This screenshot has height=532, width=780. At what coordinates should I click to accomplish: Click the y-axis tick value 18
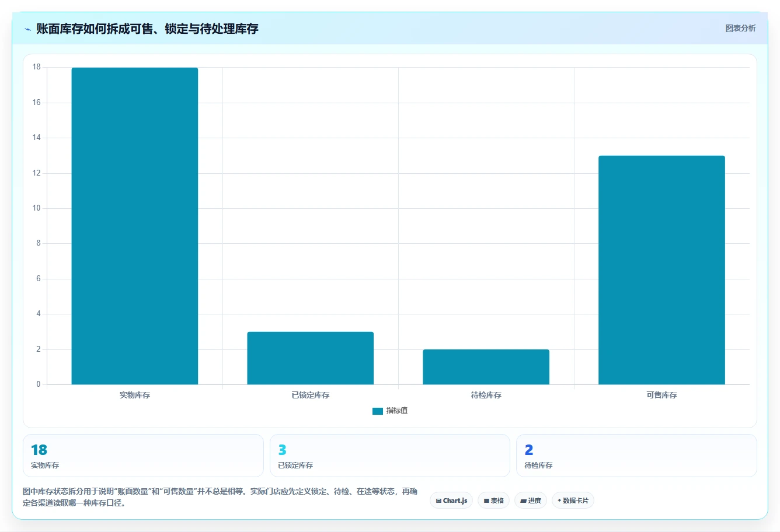pos(37,67)
